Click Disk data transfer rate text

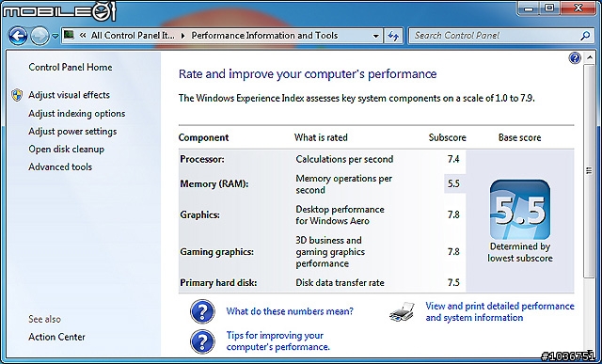click(x=340, y=283)
